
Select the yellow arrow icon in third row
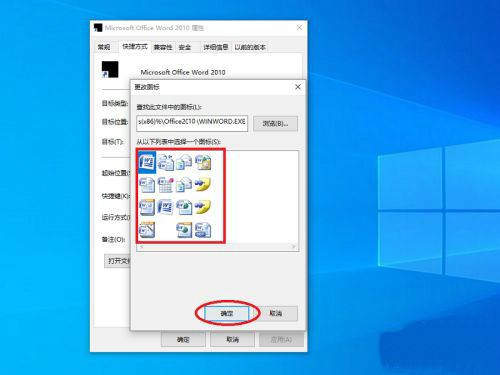pos(203,207)
